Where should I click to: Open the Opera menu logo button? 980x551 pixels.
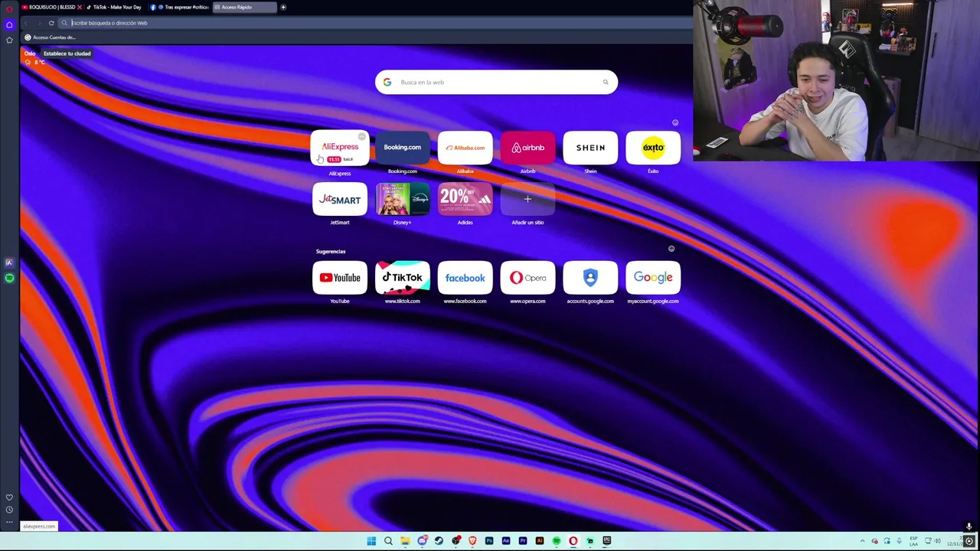pyautogui.click(x=9, y=8)
